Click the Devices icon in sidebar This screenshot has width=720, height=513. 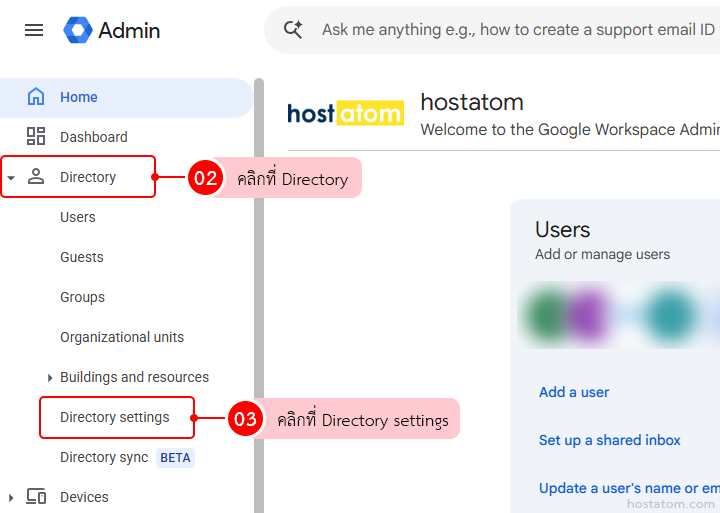pos(36,496)
